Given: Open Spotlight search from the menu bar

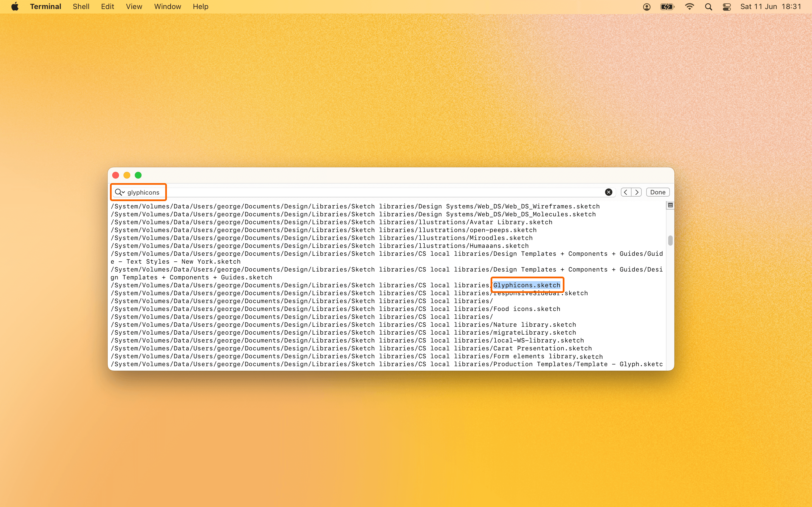Looking at the screenshot, I should click(708, 6).
